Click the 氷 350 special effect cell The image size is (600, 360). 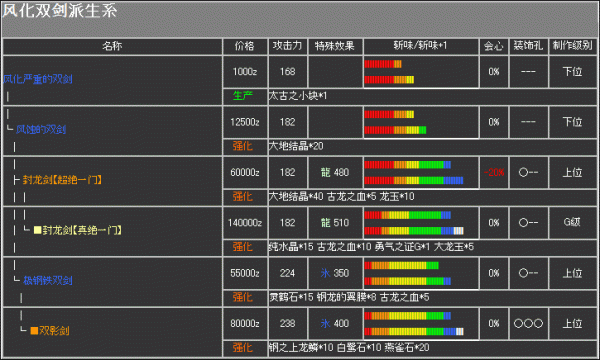335,273
